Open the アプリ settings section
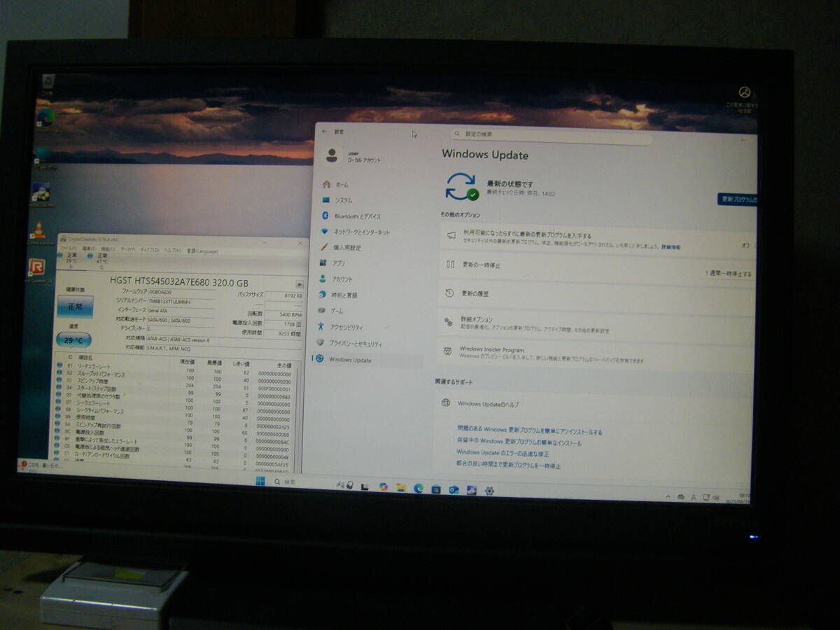The image size is (840, 630). 332,264
